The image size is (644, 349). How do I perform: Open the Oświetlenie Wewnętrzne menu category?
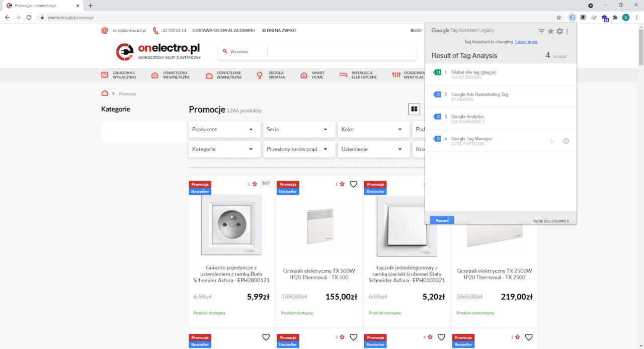171,75
